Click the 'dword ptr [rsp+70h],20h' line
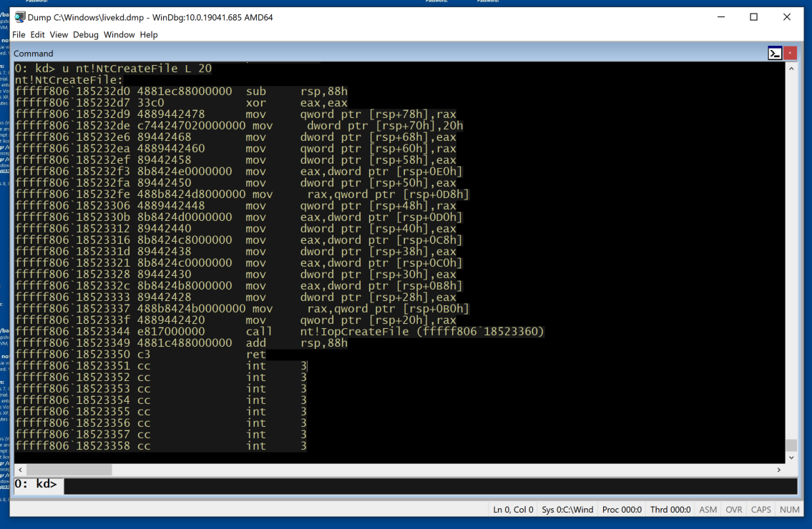This screenshot has height=529, width=812. (239, 125)
